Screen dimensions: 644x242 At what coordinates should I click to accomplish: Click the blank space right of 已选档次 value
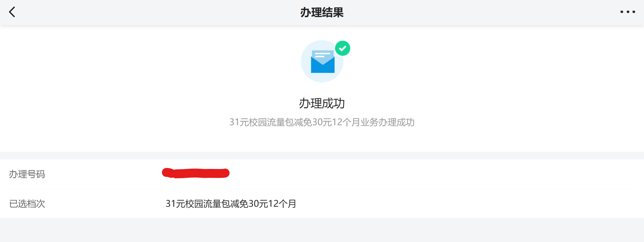[465, 203]
